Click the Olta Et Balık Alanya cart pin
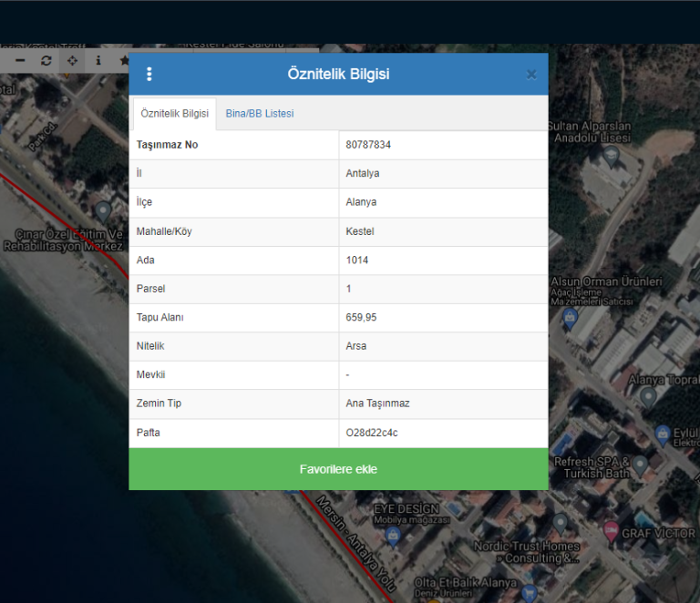The height and width of the screenshot is (603, 700). [530, 593]
